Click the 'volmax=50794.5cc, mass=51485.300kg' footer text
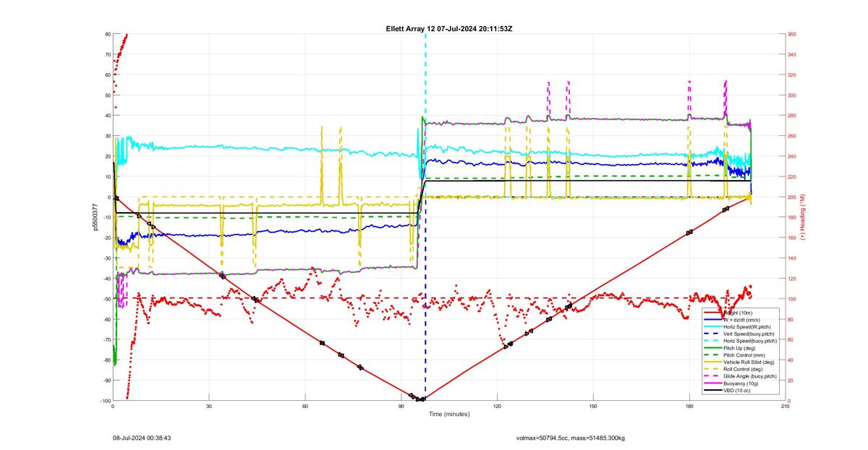Image resolution: width=868 pixels, height=450 pixels. (x=571, y=438)
